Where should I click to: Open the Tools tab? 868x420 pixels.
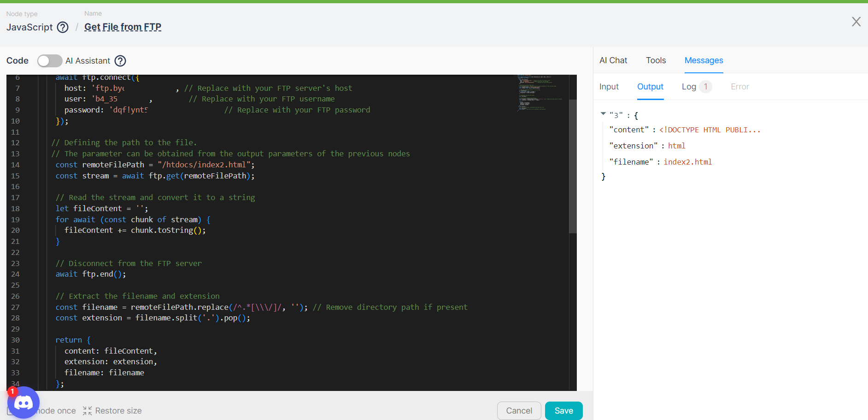tap(656, 60)
